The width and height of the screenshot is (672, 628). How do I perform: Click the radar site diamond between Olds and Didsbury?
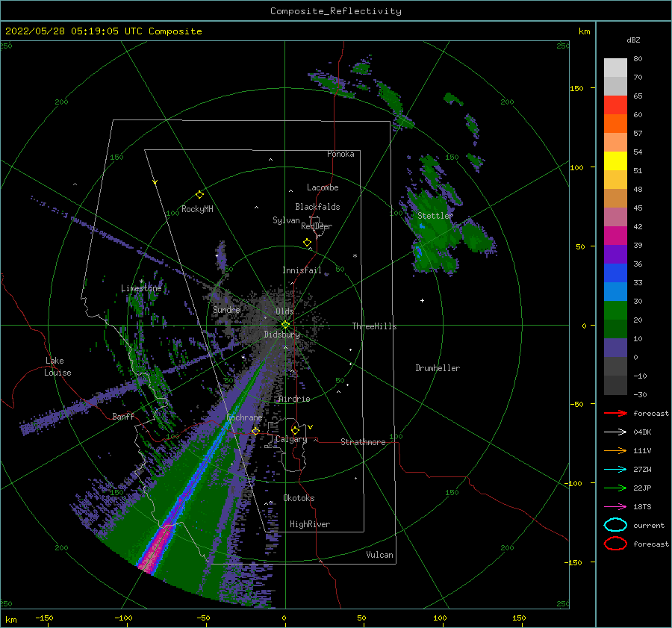pos(285,325)
